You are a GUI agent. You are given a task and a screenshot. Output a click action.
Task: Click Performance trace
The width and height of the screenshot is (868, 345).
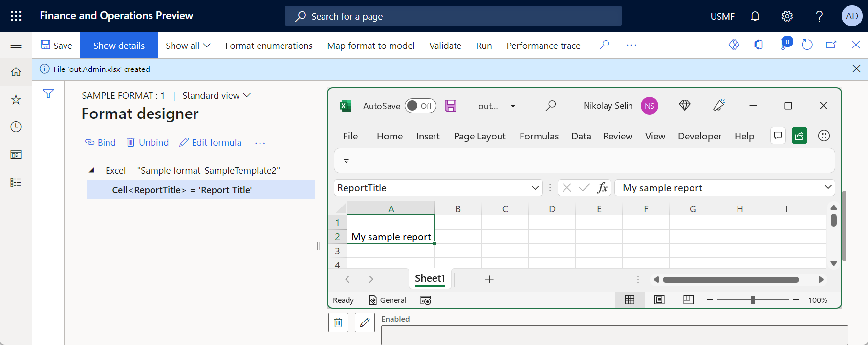543,46
